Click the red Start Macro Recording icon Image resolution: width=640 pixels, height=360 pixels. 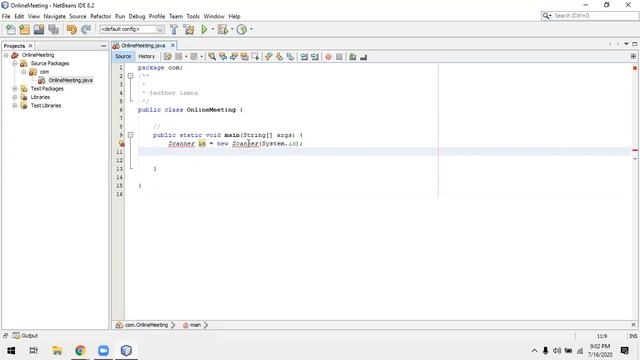[328, 57]
